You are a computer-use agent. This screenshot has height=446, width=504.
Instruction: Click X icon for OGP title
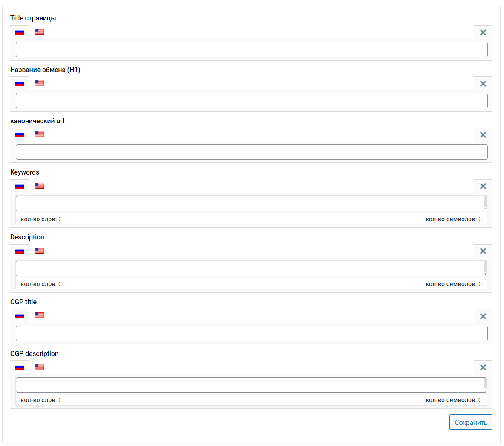(483, 316)
